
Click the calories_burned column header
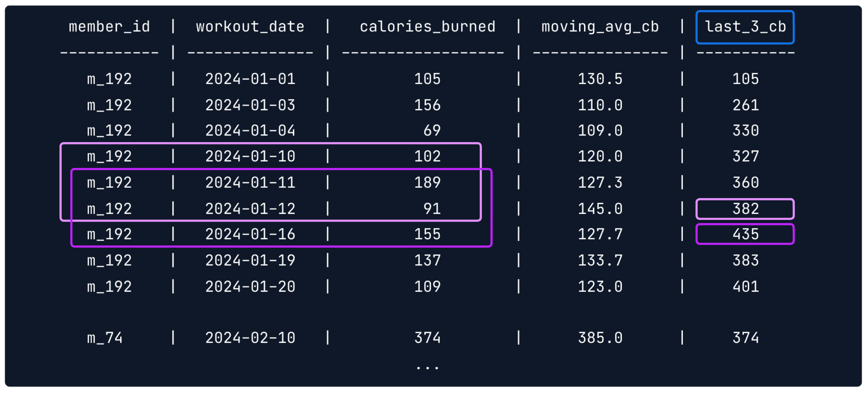427,27
